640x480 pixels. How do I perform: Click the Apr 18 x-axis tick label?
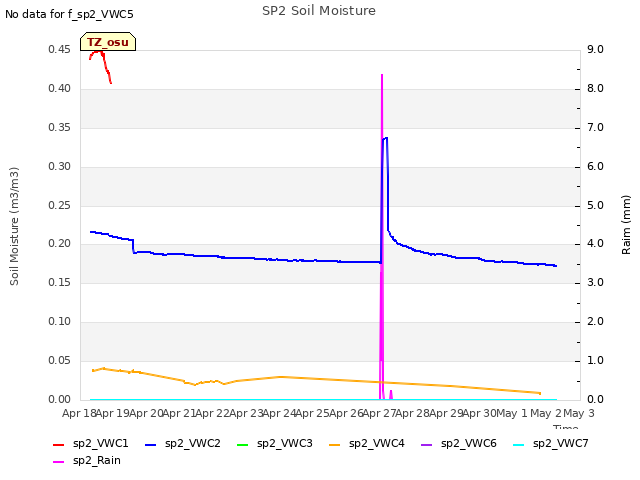click(79, 413)
